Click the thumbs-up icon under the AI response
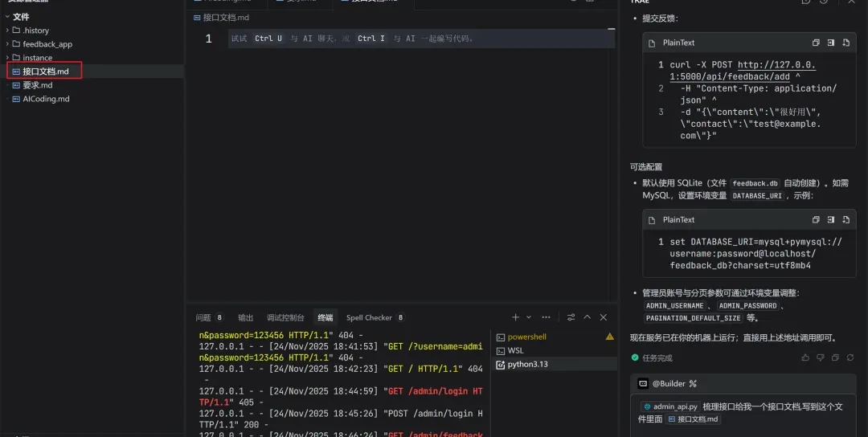This screenshot has width=868, height=437. 805,357
